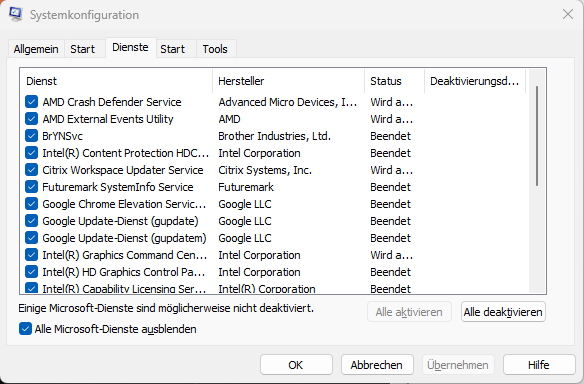
Task: Uncheck Google Chrome Elevation Service checkbox
Action: (31, 204)
